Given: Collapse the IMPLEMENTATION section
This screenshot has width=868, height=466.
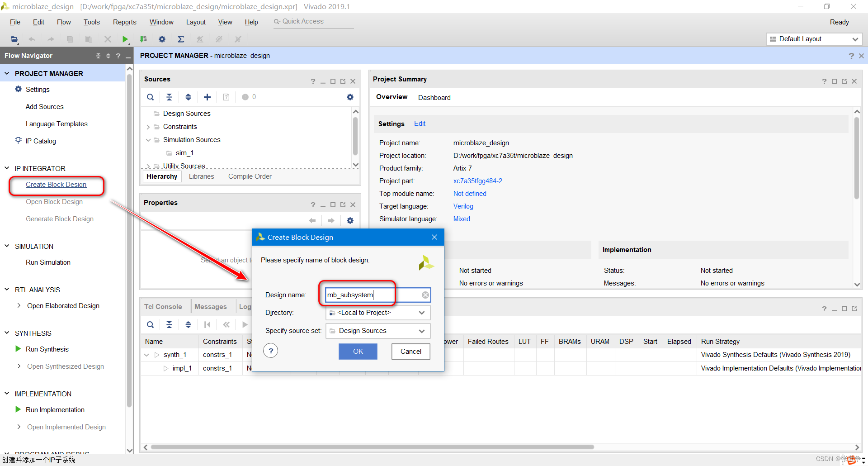Looking at the screenshot, I should coord(7,393).
